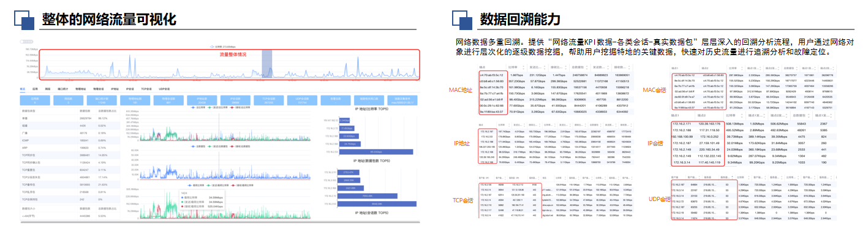Select IP session peer 117.31.118.50
The image size is (868, 244).
tap(709, 130)
